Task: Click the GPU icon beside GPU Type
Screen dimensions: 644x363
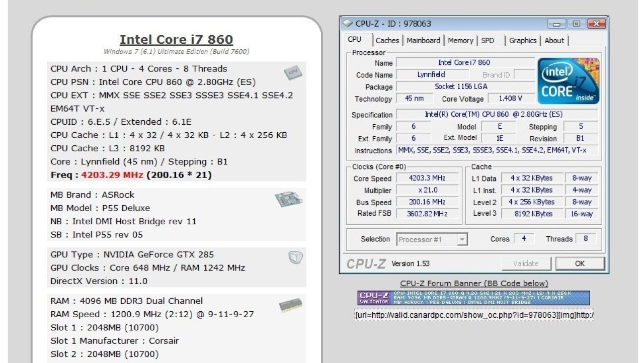Action: [295, 258]
